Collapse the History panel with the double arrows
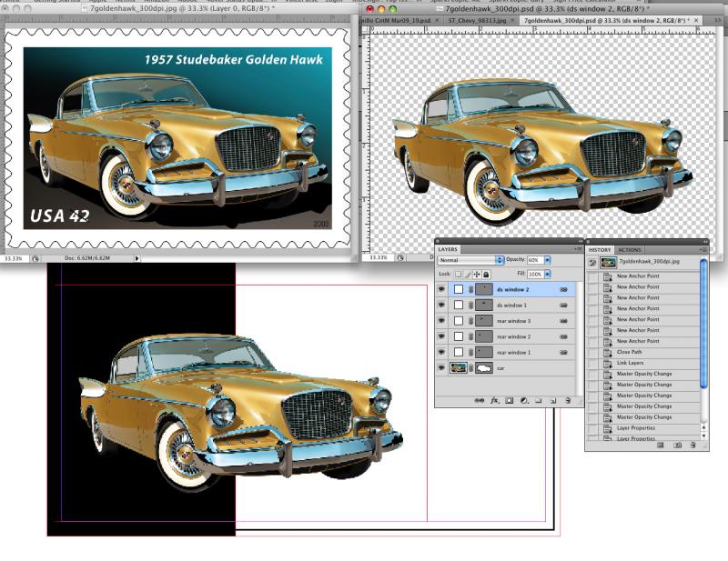728x561 pixels. tap(705, 241)
